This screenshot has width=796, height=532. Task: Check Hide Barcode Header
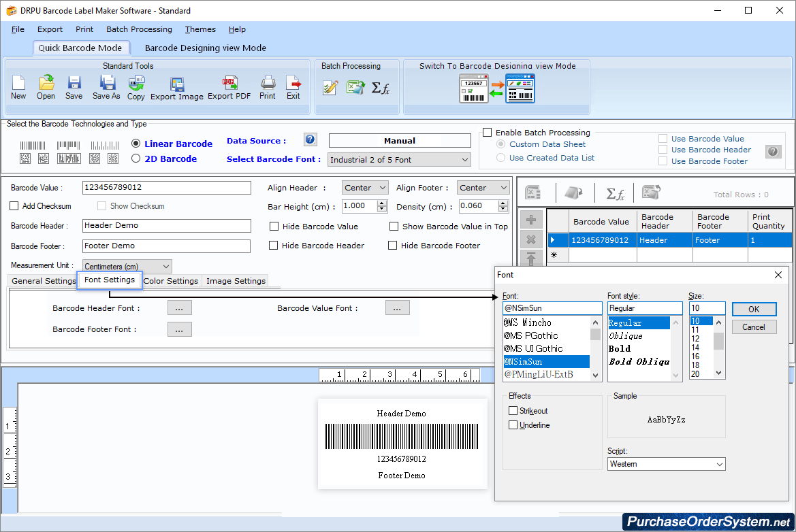(x=274, y=246)
